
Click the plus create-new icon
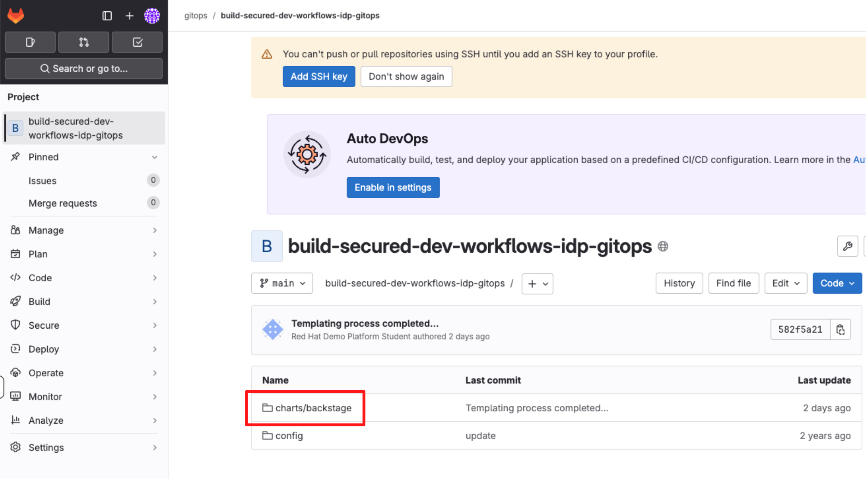tap(129, 16)
